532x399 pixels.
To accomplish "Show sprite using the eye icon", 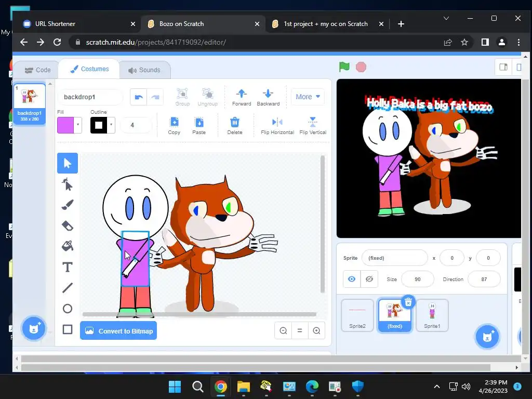I will [x=352, y=279].
